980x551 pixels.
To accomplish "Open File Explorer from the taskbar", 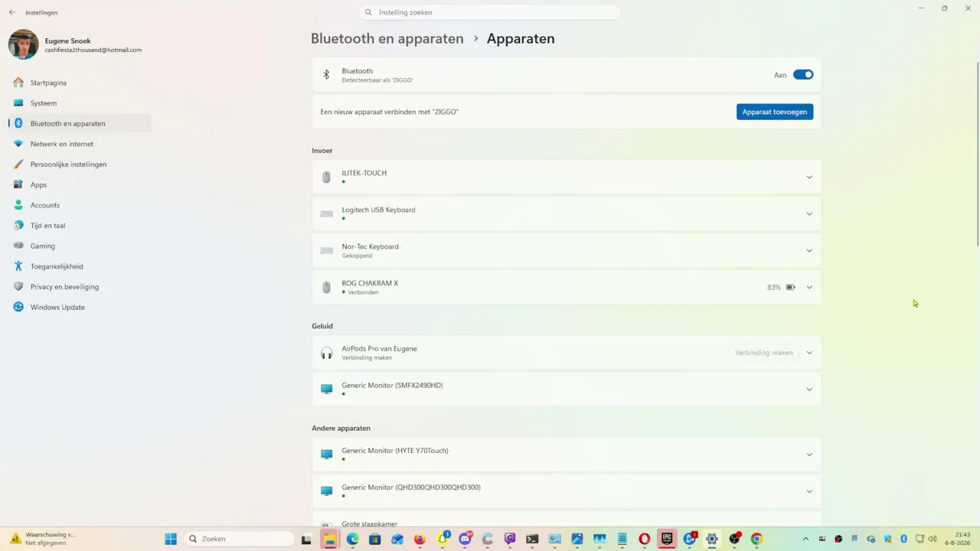I will click(330, 539).
